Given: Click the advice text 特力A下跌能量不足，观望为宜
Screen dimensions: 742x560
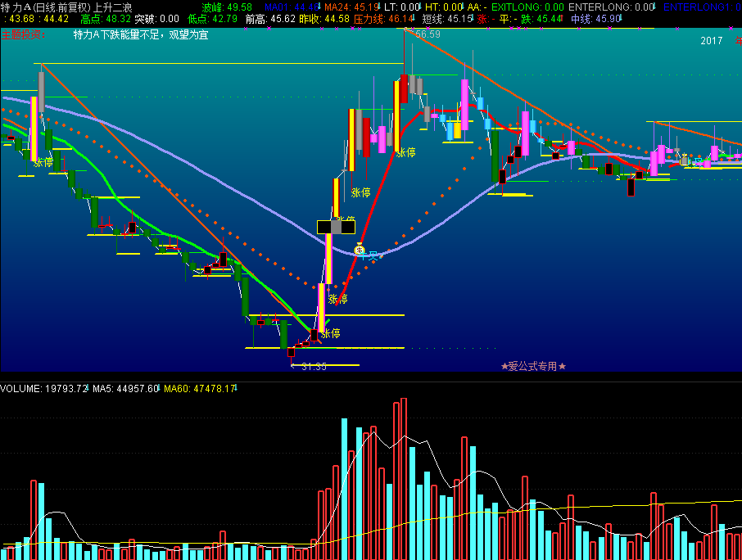Looking at the screenshot, I should pos(141,34).
